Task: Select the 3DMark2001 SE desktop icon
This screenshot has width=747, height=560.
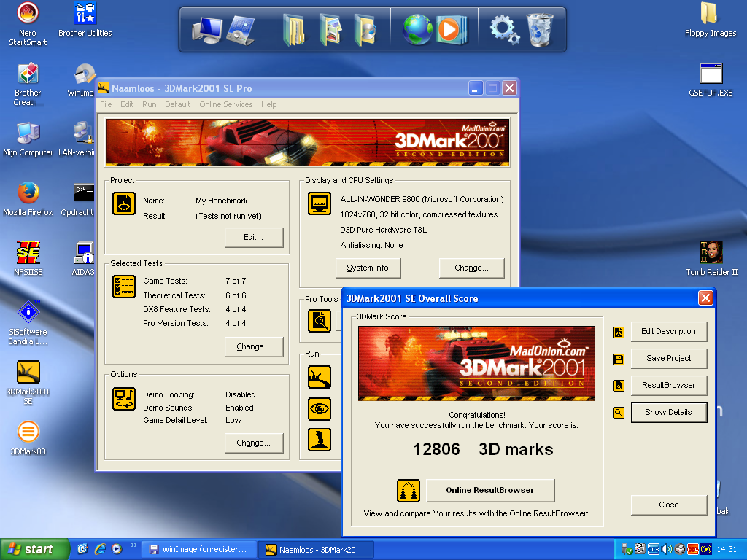Action: click(28, 382)
